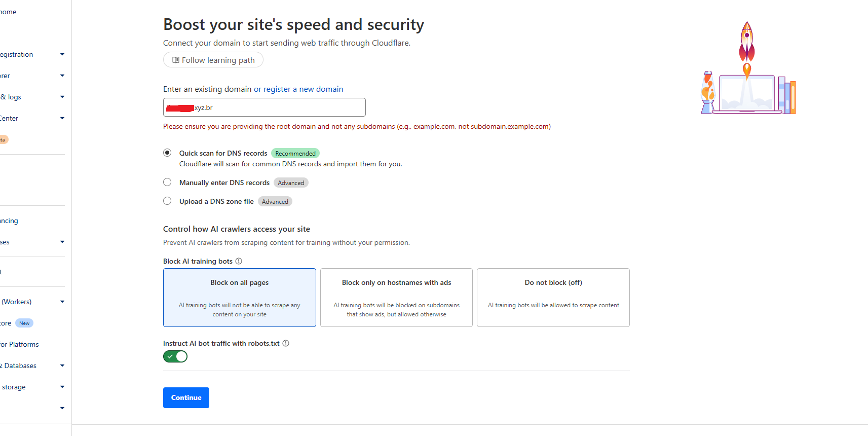
Task: Click info icon beside Block AI training bots
Action: pyautogui.click(x=239, y=261)
